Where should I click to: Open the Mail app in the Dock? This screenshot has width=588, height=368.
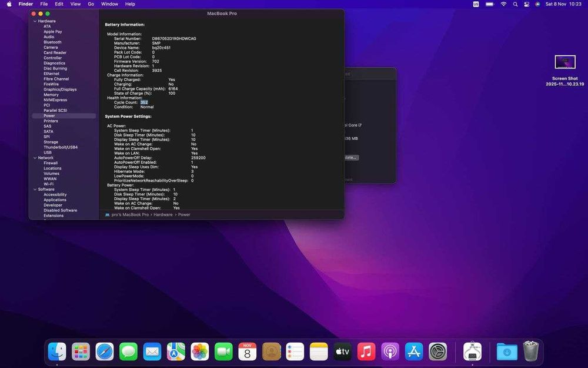point(152,352)
